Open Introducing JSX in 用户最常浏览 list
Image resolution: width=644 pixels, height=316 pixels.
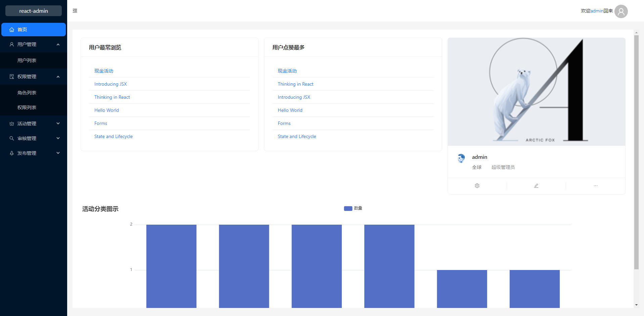coord(110,84)
